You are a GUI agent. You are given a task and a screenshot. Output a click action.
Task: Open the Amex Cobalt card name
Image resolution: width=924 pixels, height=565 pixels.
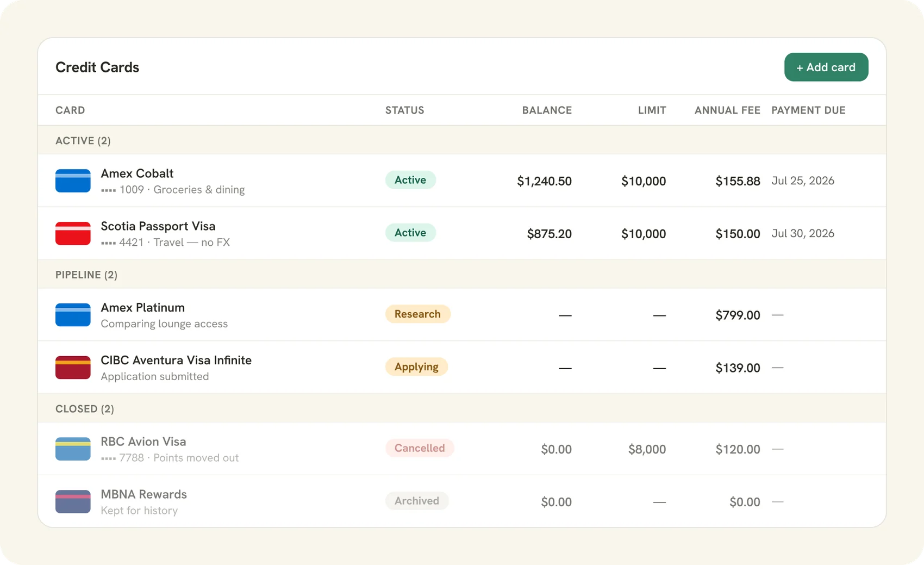pos(137,173)
